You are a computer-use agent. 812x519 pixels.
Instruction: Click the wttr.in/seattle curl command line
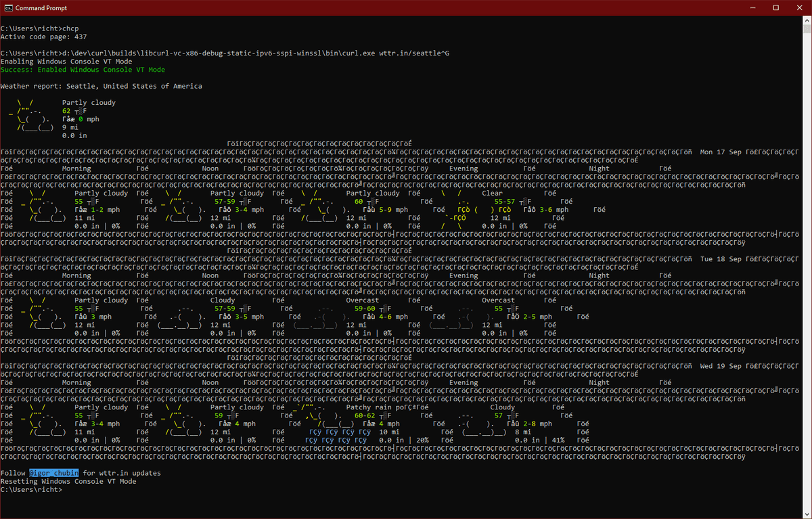[225, 53]
